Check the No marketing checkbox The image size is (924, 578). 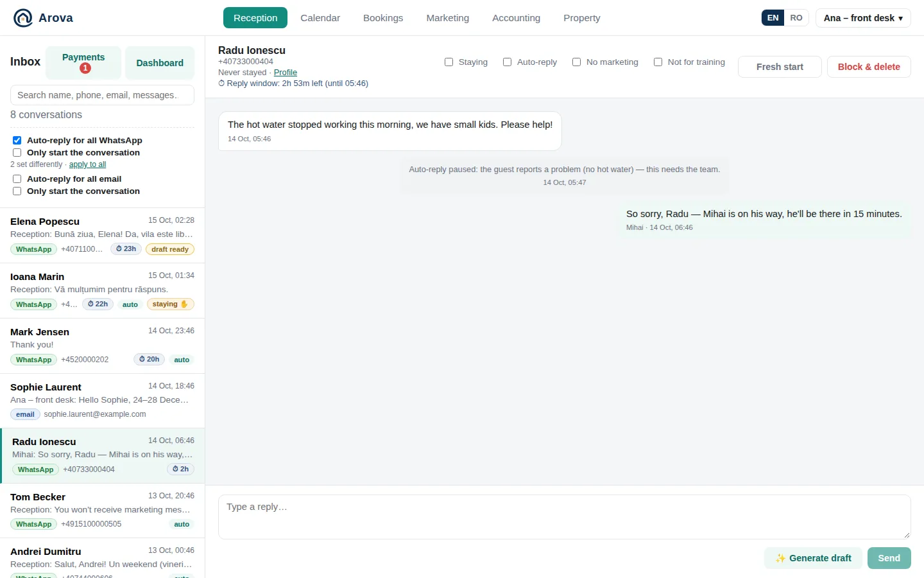tap(576, 62)
